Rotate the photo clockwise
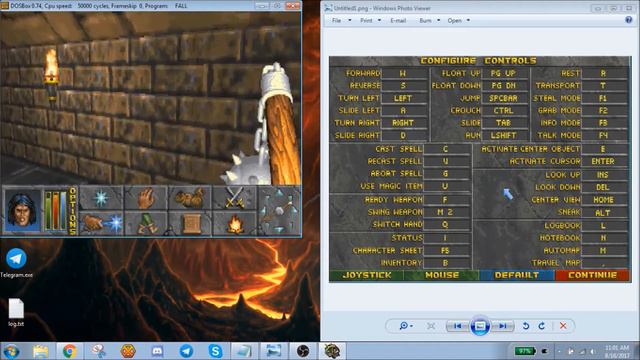The width and height of the screenshot is (640, 360). point(542,326)
